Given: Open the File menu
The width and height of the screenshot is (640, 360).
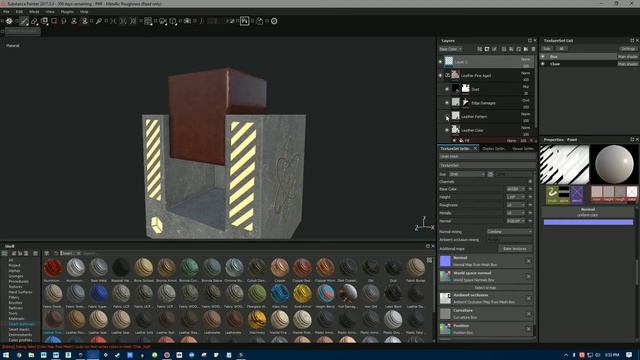Looking at the screenshot, I should click(7, 12).
